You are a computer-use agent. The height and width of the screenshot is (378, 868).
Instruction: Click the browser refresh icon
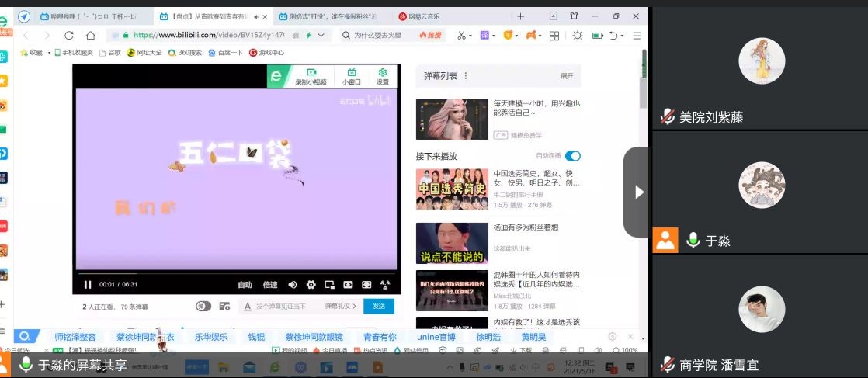(x=69, y=35)
